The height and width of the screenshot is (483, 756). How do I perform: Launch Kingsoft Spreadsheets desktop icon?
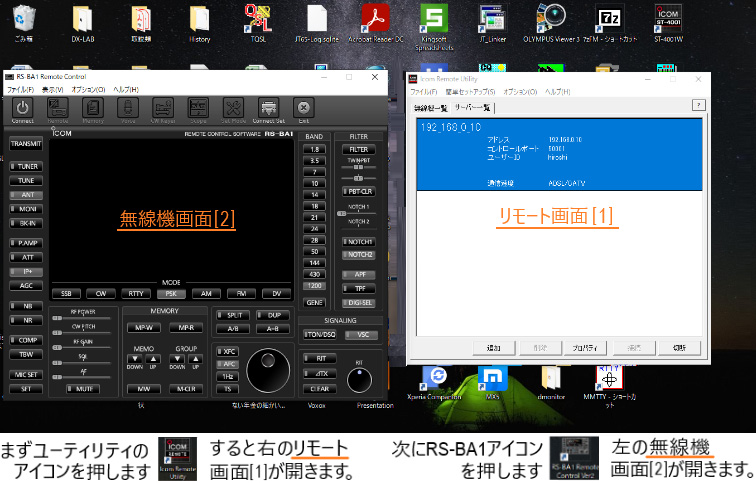[434, 27]
